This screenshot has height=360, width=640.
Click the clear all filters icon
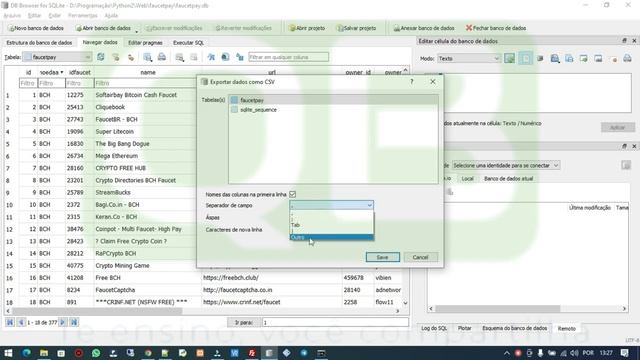coord(116,57)
